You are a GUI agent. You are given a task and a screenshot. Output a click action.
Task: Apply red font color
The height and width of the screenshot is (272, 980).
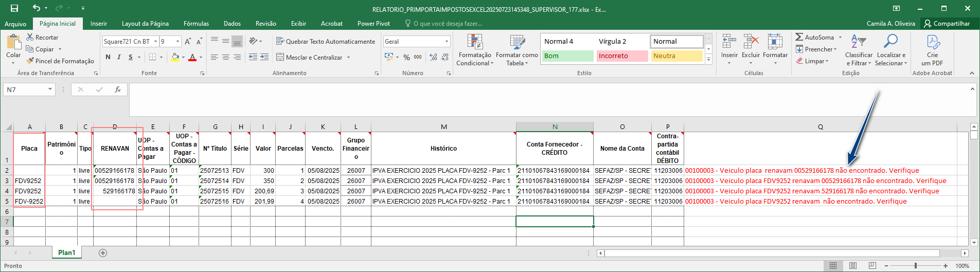192,57
